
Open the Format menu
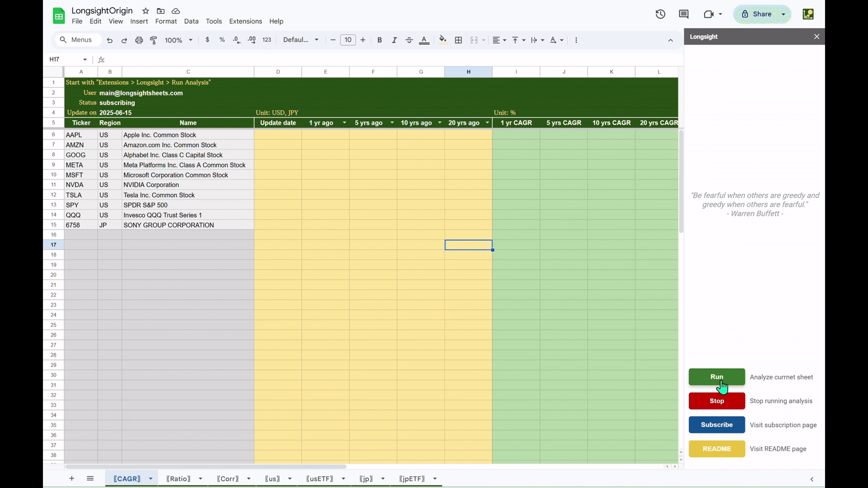click(x=166, y=21)
